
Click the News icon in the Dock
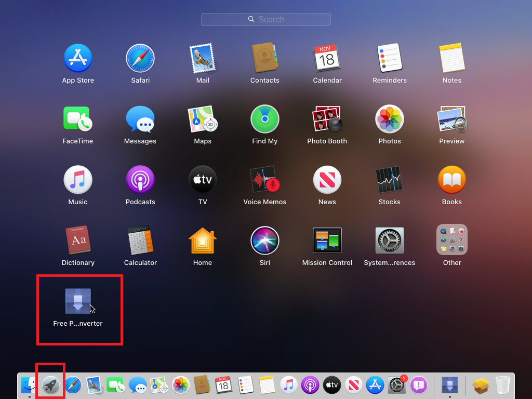(x=353, y=385)
